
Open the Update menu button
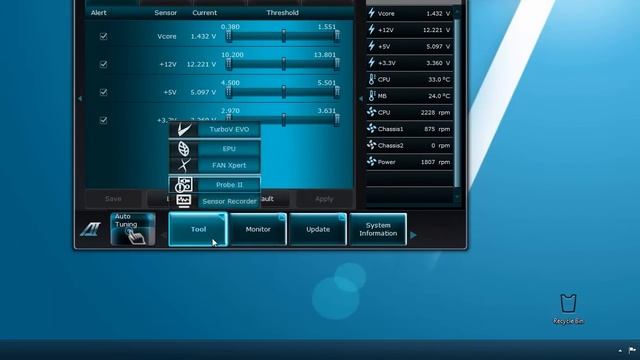point(318,229)
